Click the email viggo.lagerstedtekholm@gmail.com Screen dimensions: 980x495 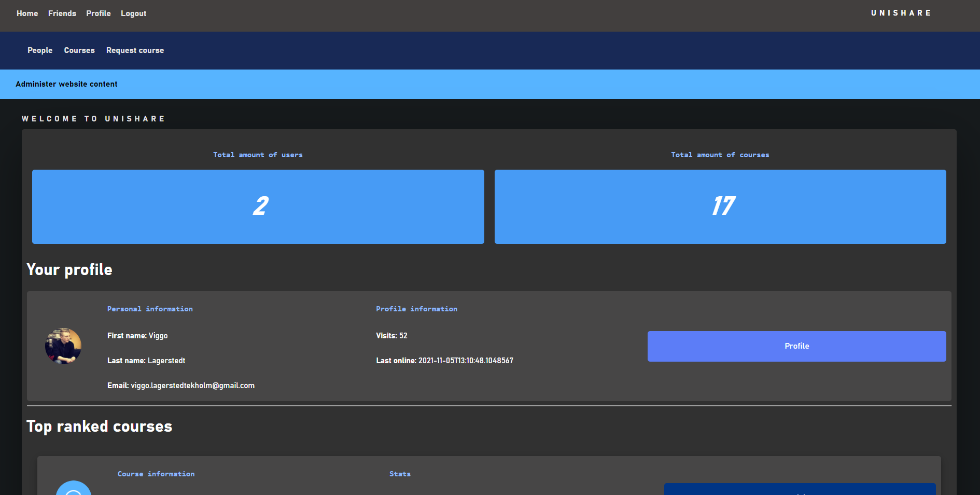(x=192, y=386)
